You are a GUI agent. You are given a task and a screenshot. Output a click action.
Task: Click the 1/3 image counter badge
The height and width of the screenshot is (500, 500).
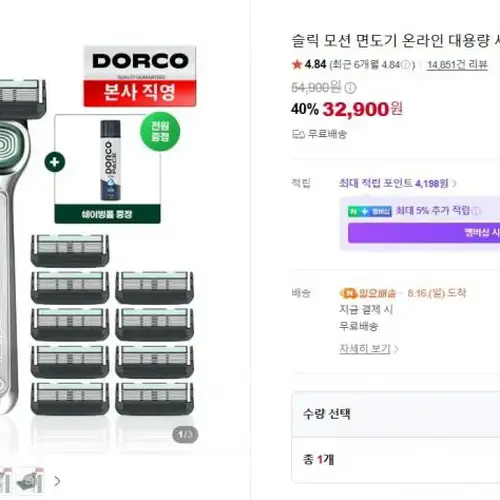[x=185, y=435]
